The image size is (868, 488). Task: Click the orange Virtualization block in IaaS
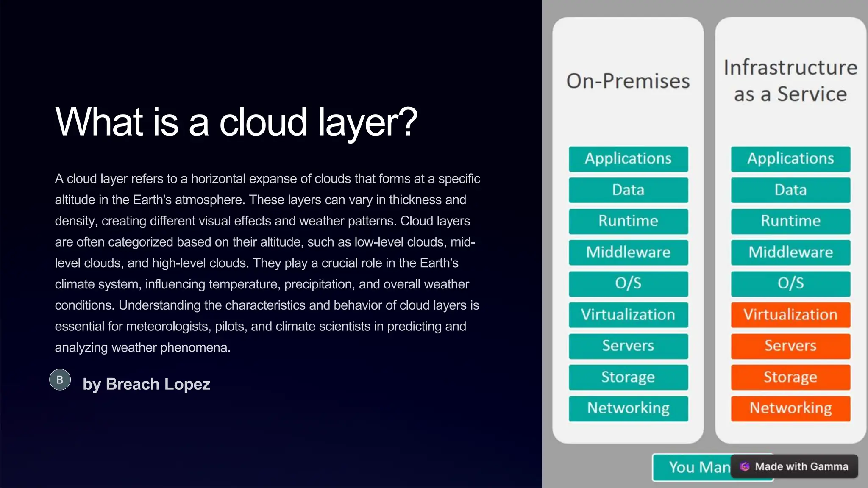pyautogui.click(x=790, y=315)
